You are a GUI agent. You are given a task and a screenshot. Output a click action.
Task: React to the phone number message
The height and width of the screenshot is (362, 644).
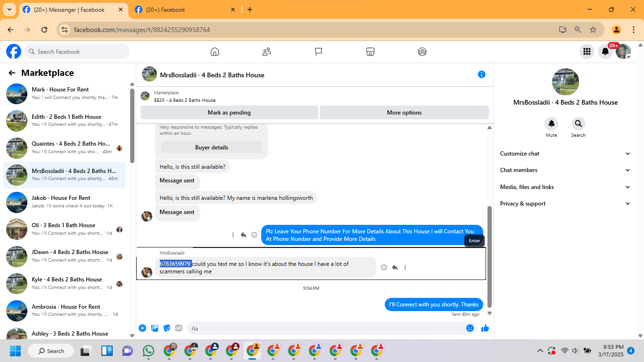[x=384, y=268]
